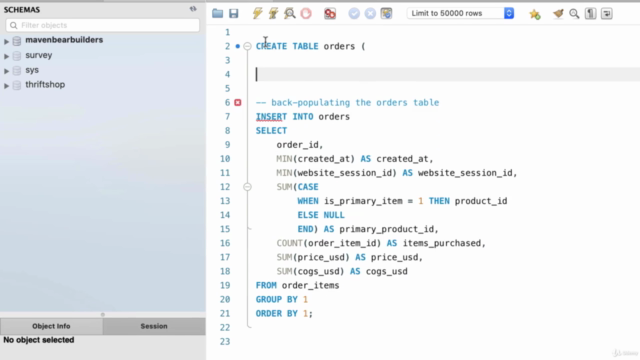Expand the survey schema

pyautogui.click(x=7, y=56)
